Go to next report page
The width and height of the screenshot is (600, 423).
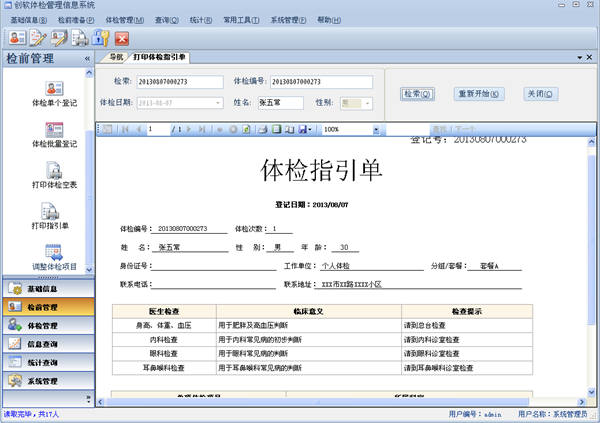pyautogui.click(x=189, y=129)
